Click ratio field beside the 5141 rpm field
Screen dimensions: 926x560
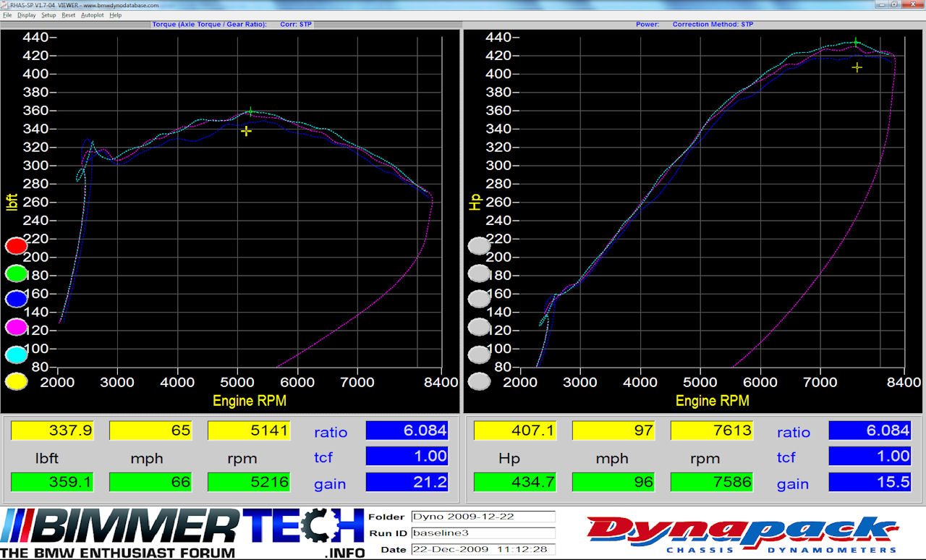407,430
